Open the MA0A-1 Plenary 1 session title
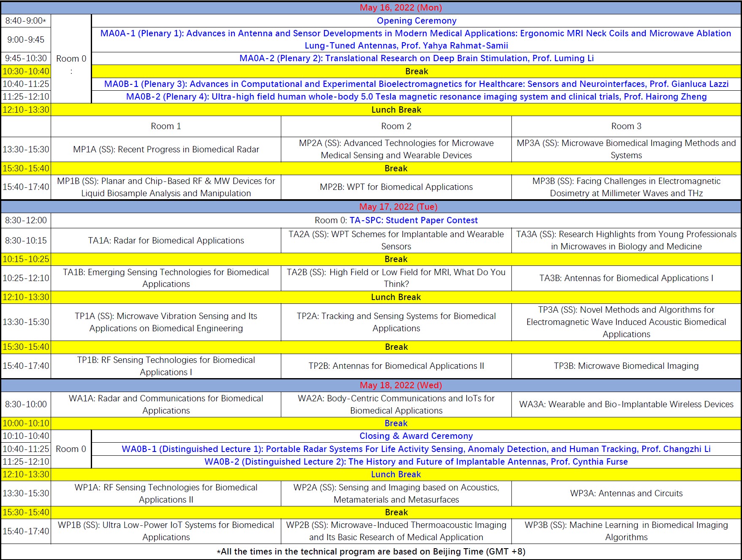Screen dimensions: 742x560 tap(416, 39)
